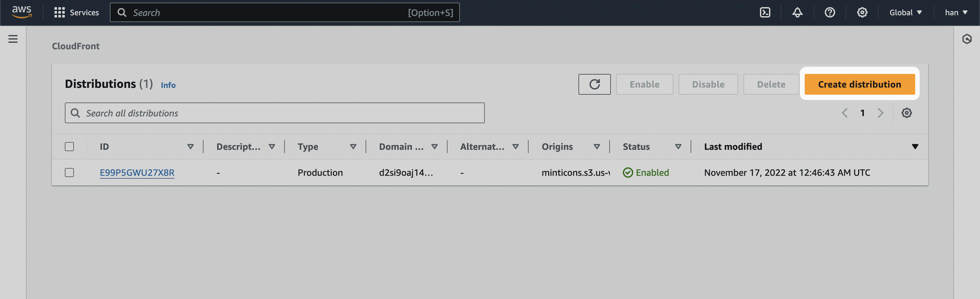The image size is (980, 299).
Task: Open the AWS help menu question mark icon
Action: (x=830, y=12)
